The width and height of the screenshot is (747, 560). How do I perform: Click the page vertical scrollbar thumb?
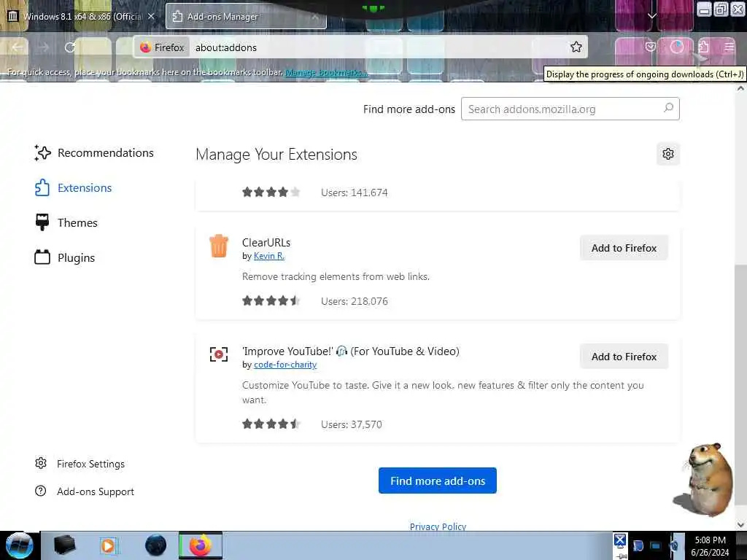tap(740, 384)
